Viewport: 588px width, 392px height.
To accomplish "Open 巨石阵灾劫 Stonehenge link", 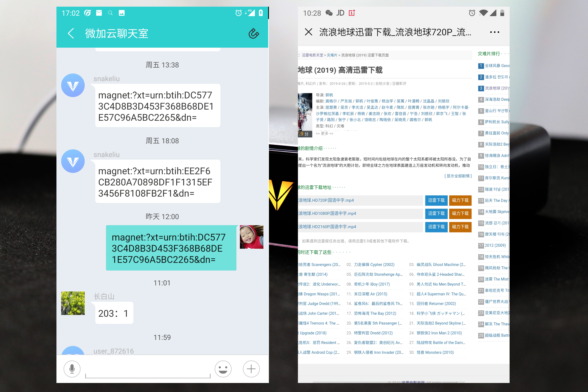I will [378, 275].
